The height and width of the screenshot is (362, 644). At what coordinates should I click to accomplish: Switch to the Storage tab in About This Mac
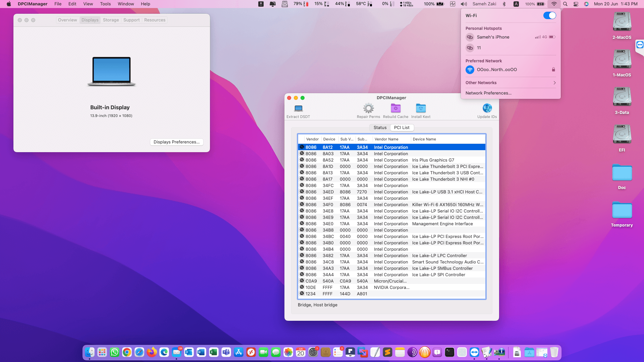coord(111,20)
